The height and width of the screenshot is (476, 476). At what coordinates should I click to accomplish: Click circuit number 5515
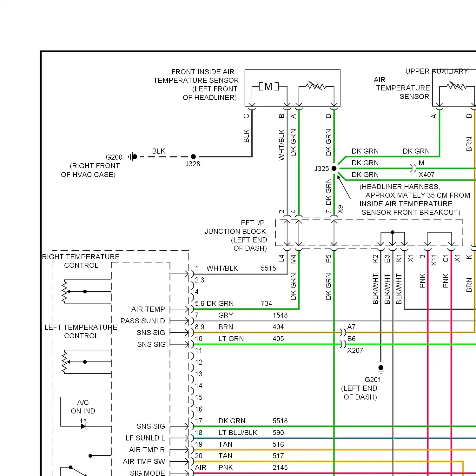268,268
